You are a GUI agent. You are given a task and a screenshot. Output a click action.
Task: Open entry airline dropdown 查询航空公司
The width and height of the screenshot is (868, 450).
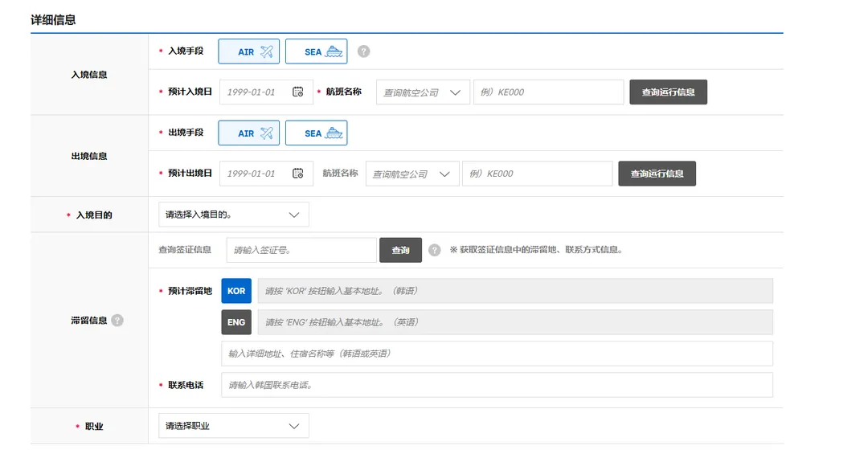tap(423, 92)
